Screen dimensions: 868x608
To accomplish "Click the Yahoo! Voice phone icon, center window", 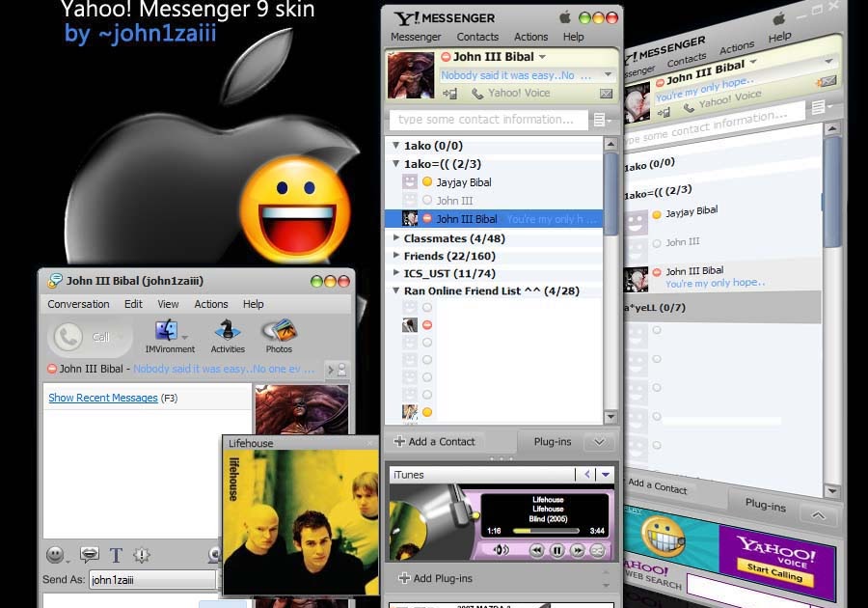I will (x=477, y=94).
